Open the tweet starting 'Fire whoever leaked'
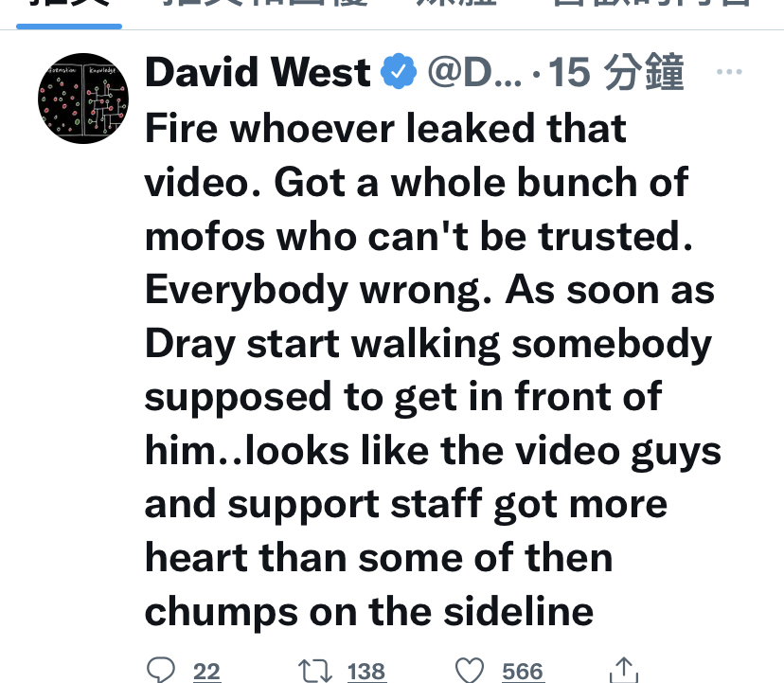784x683 pixels. (433, 370)
